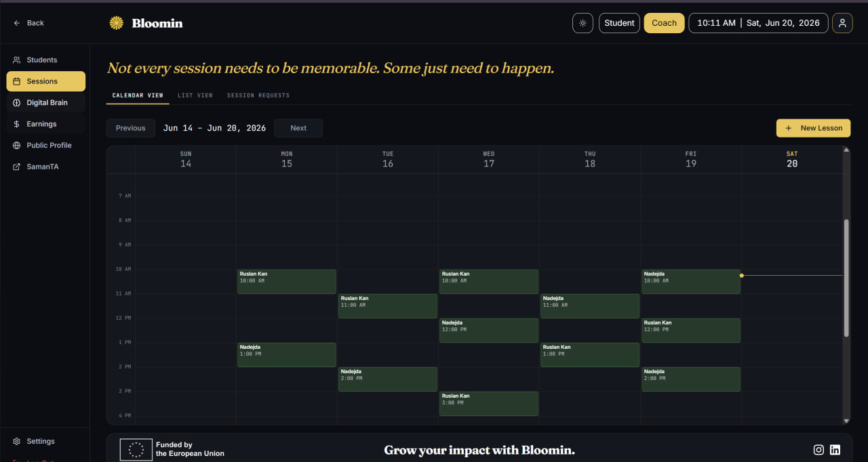Switch to Coach mode
The width and height of the screenshot is (868, 462).
(664, 23)
